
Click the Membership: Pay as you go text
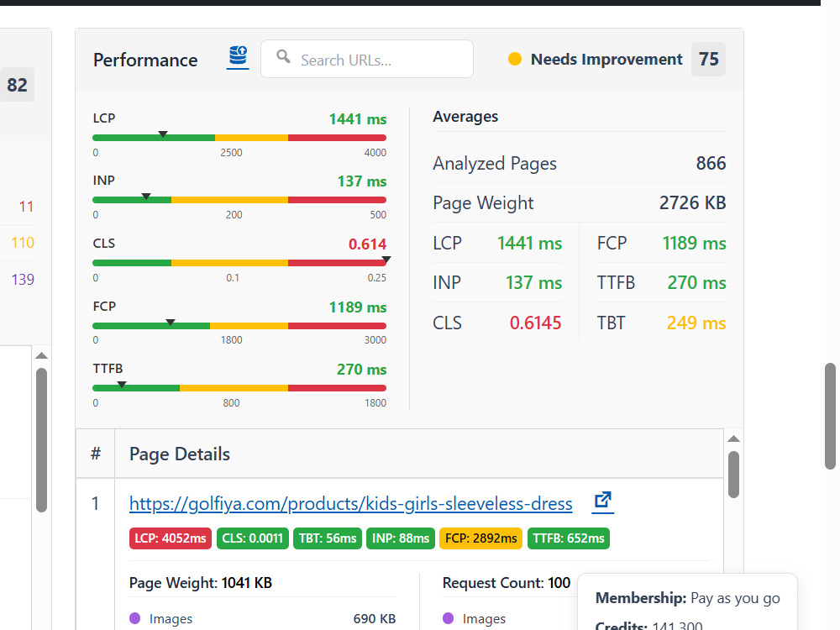(688, 598)
